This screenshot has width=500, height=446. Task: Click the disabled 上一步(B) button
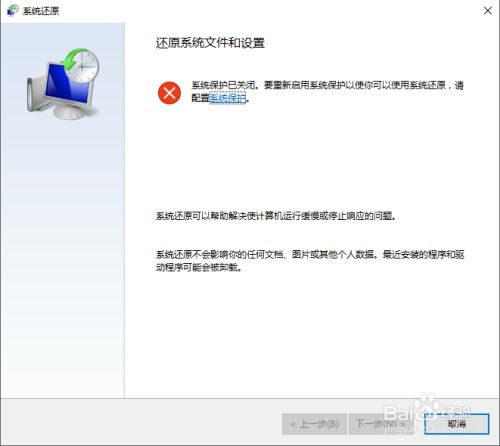314,424
